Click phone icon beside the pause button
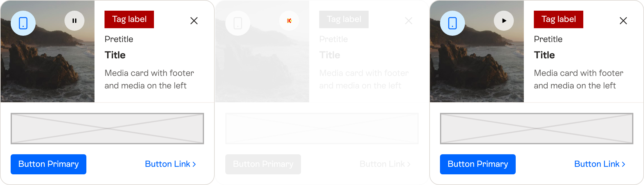644x185 pixels. 23,23
